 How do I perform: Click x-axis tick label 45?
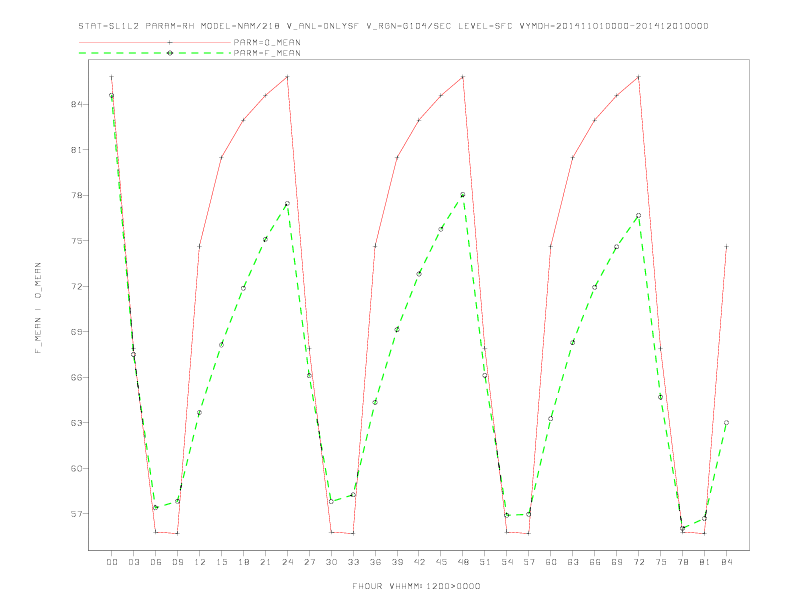tap(441, 562)
